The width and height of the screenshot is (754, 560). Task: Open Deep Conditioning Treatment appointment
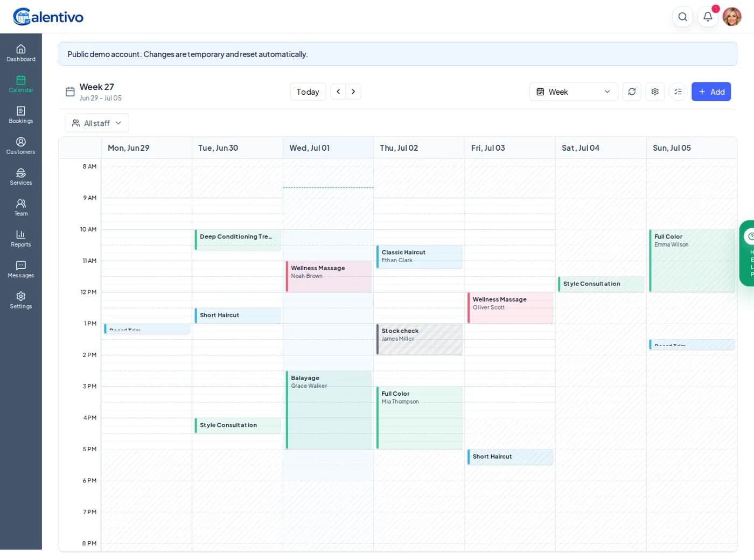click(x=238, y=240)
